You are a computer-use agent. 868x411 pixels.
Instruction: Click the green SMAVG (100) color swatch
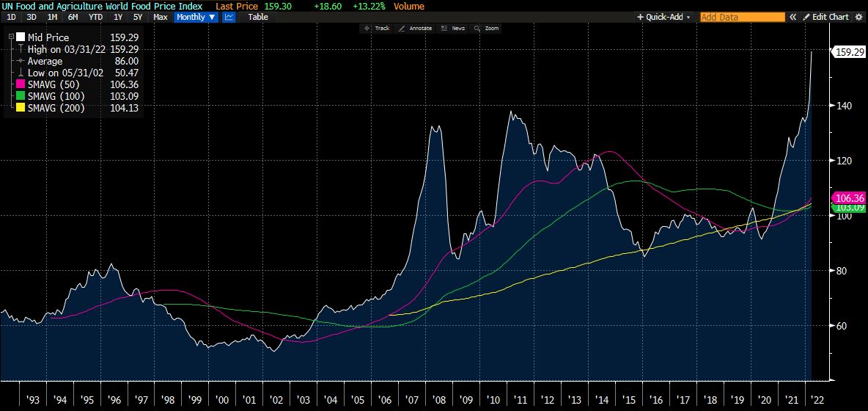click(x=20, y=97)
